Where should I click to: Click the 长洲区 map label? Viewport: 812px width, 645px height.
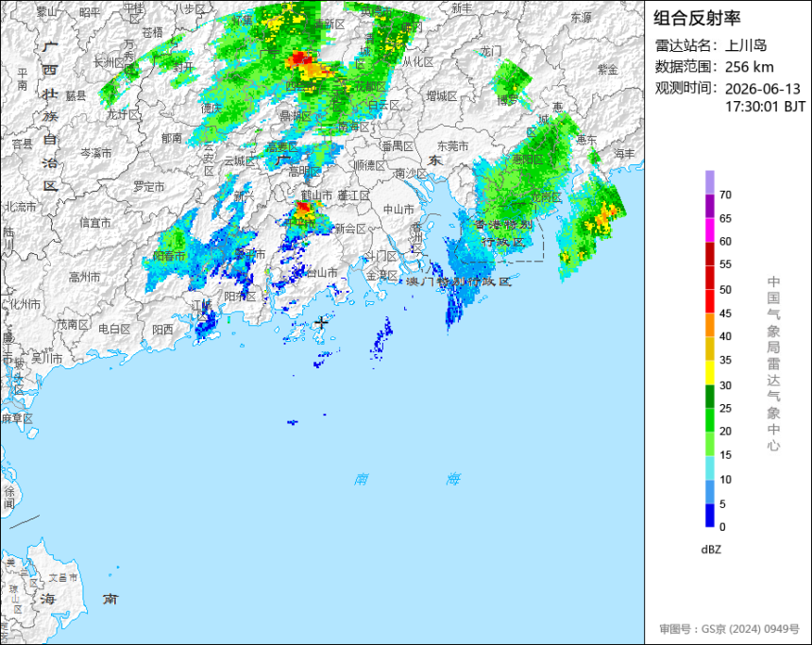tap(110, 62)
